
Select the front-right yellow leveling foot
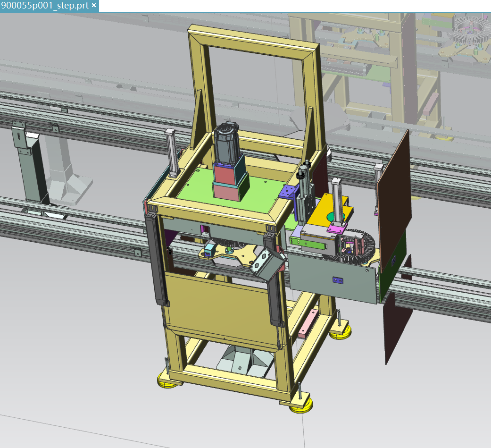tap(301, 406)
